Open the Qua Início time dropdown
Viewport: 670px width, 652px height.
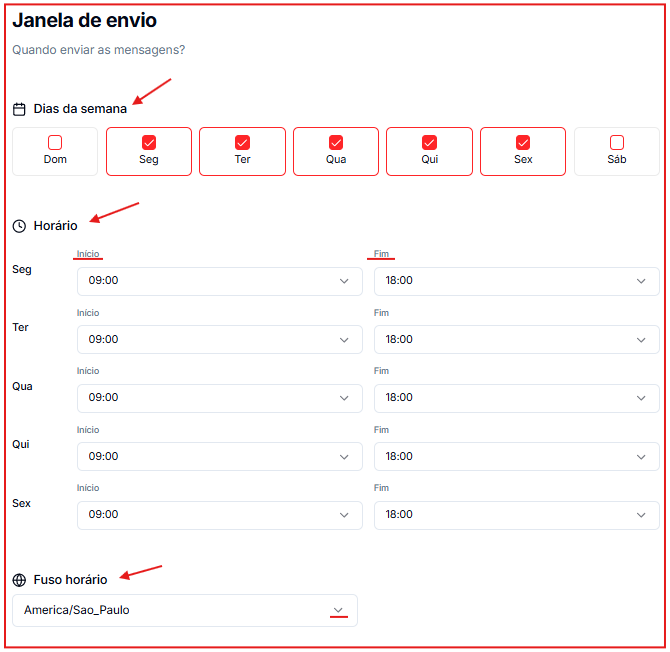(220, 398)
